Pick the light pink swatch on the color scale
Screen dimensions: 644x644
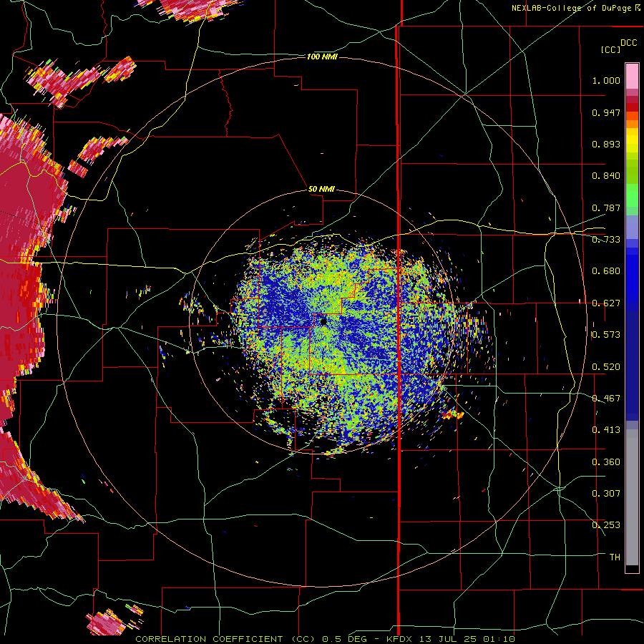[x=632, y=77]
